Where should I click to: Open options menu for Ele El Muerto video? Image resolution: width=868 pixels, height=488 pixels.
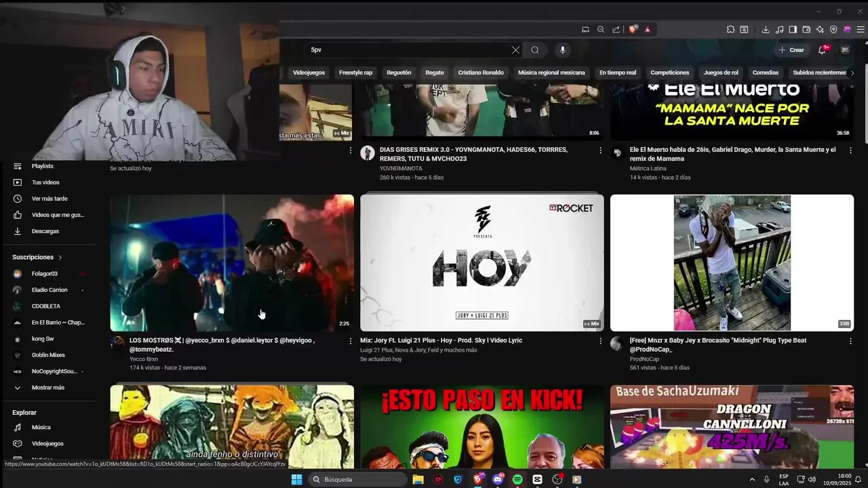click(x=850, y=150)
